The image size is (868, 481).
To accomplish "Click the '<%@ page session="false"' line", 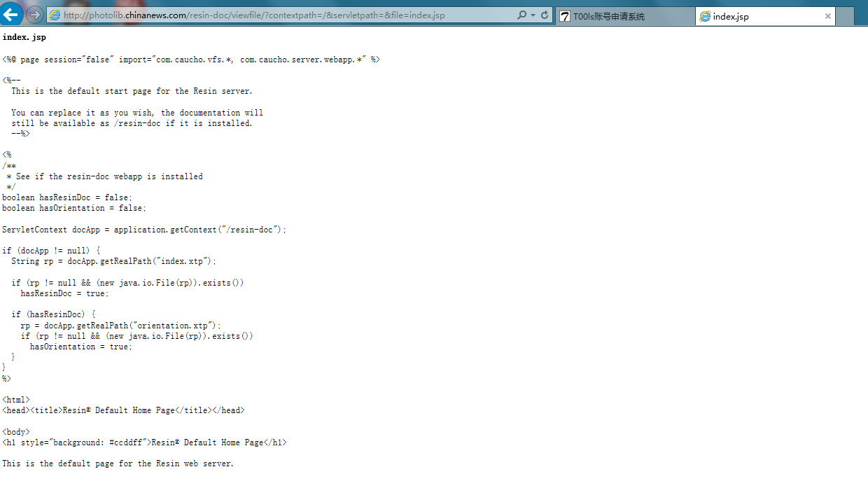I will pos(191,60).
